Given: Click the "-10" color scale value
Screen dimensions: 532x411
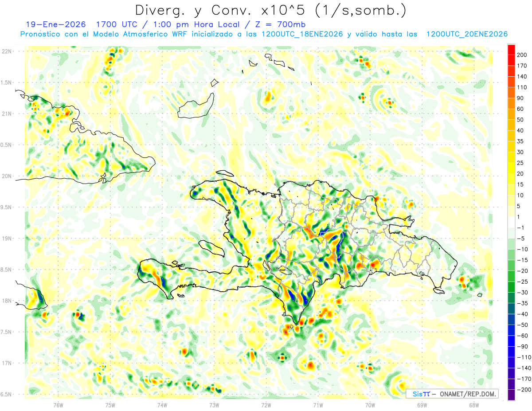Looking at the screenshot, I should click(x=522, y=249).
